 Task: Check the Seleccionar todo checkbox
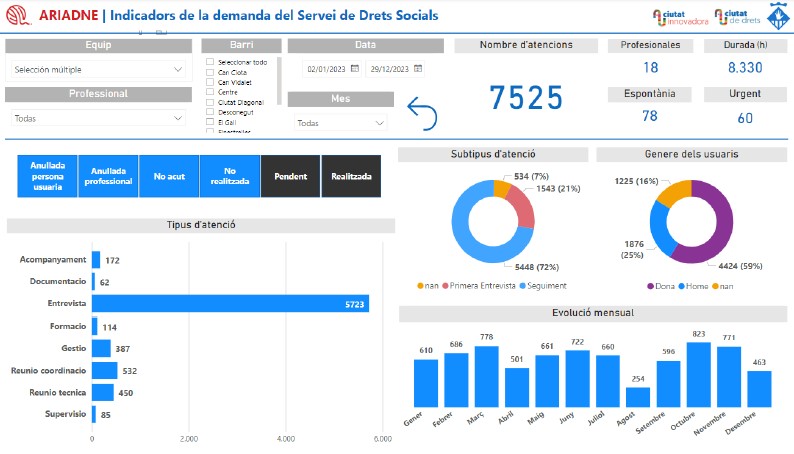click(209, 62)
